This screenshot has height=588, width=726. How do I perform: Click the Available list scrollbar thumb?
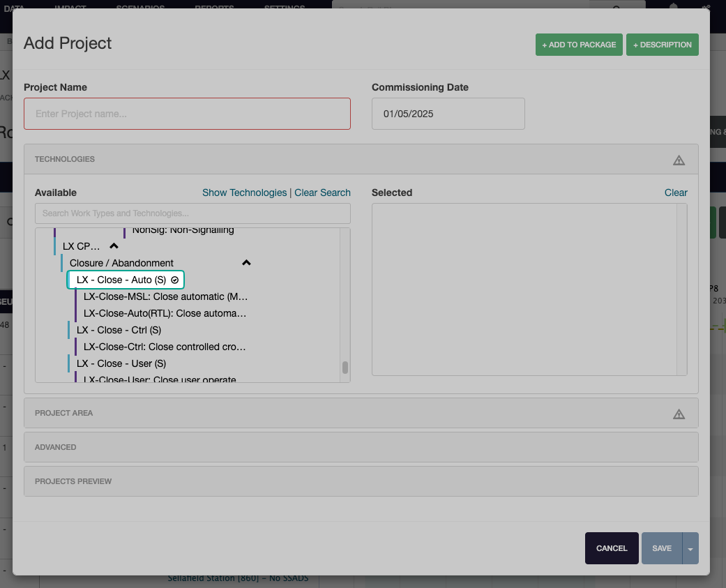tap(345, 368)
